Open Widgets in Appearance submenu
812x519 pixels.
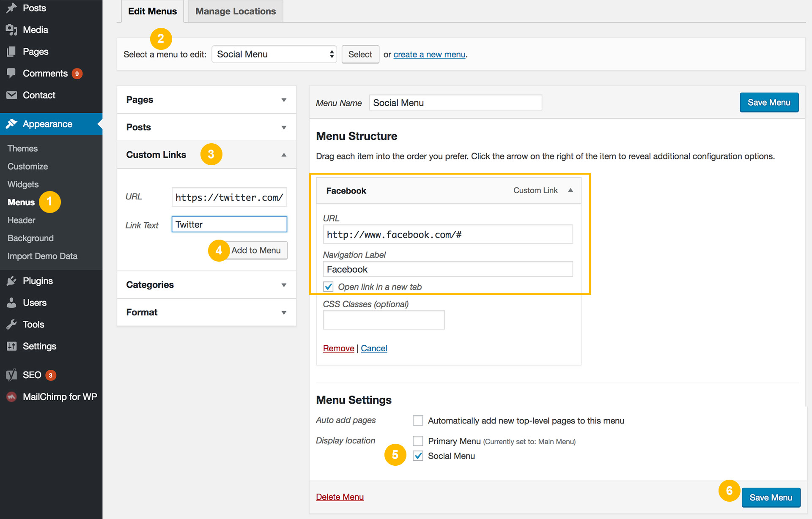point(23,184)
